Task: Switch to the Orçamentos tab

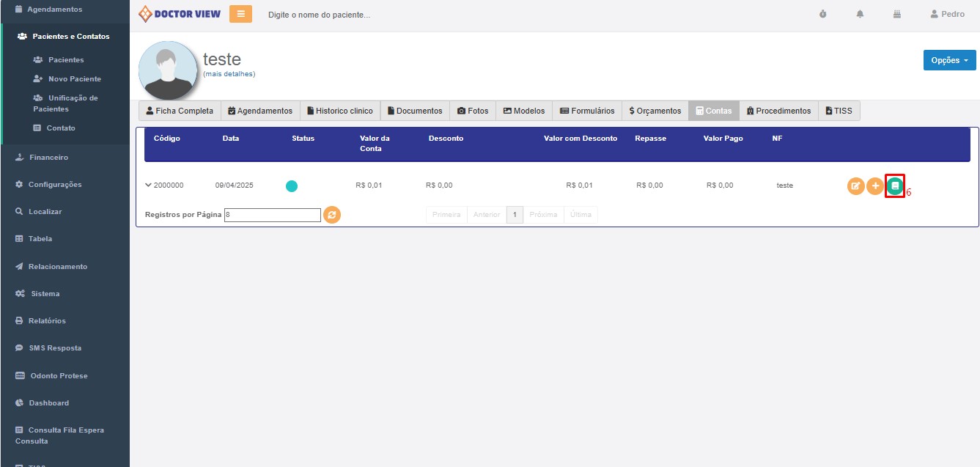Action: click(655, 111)
